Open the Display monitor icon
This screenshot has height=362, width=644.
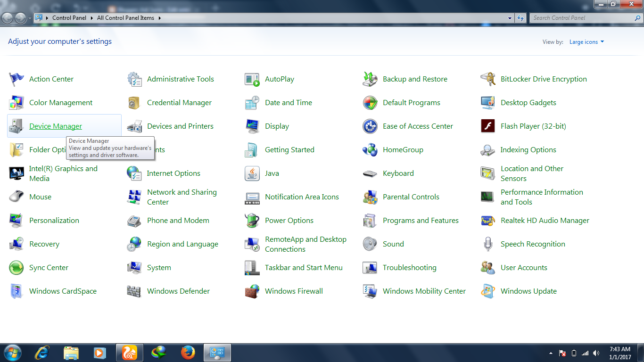click(x=252, y=126)
